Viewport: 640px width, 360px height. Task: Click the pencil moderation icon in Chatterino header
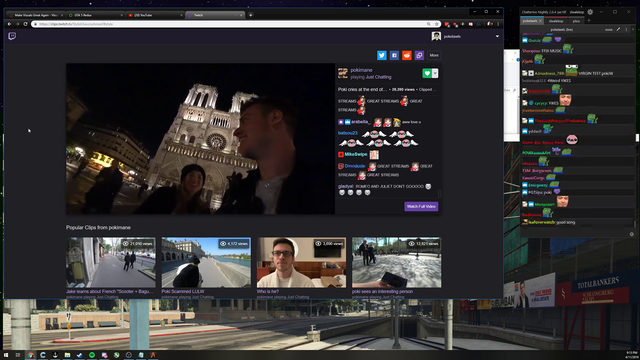pos(618,29)
